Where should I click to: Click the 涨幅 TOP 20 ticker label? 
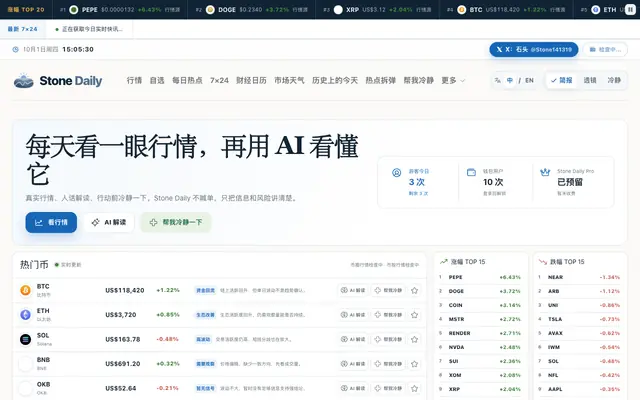click(x=26, y=9)
